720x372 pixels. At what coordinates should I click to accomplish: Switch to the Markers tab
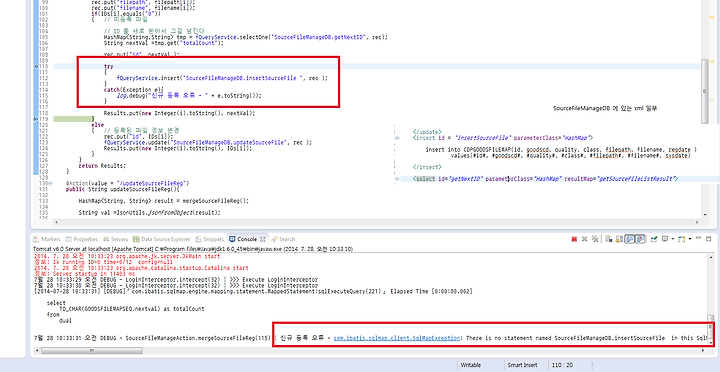(x=47, y=239)
